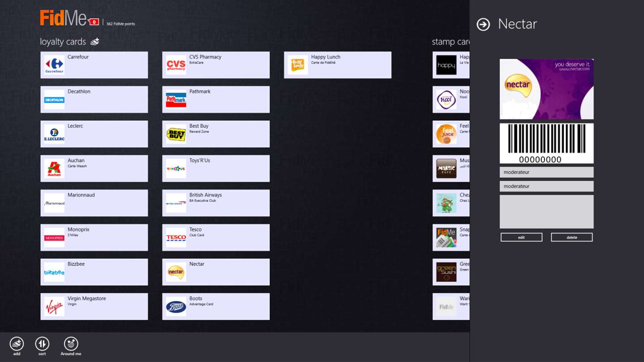Click the Boots Advantage Card text
The image size is (644, 362).
coord(201,301)
